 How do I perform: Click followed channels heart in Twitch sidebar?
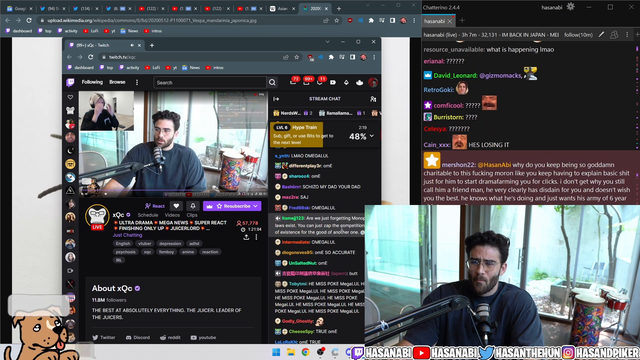tap(70, 97)
